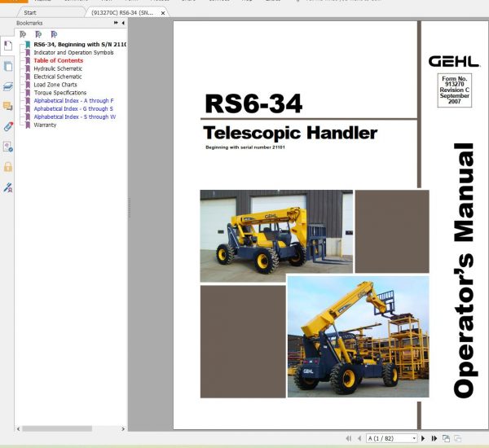Viewport: 489px width, 448px height.
Task: Open the Bookmarks panel icon in sidebar
Action: [8, 46]
